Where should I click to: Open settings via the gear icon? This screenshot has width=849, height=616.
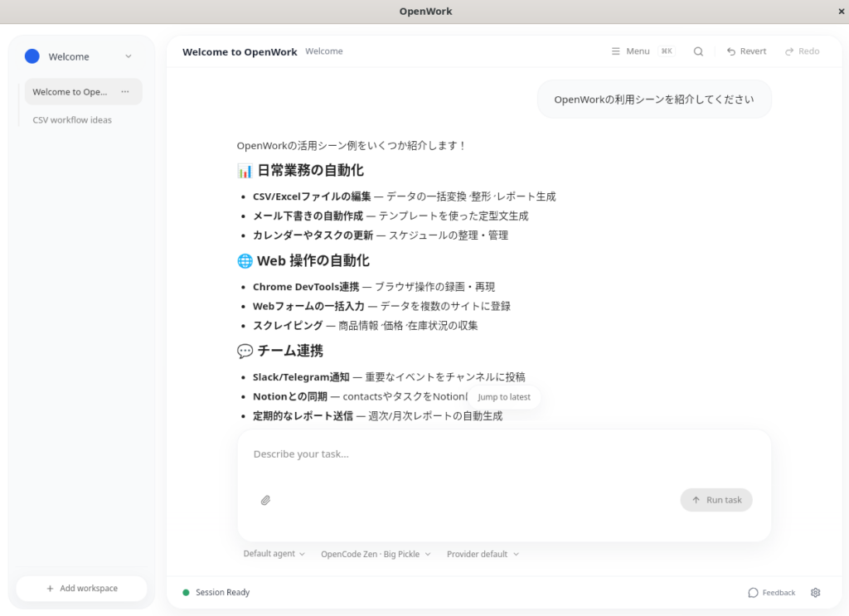click(x=815, y=593)
